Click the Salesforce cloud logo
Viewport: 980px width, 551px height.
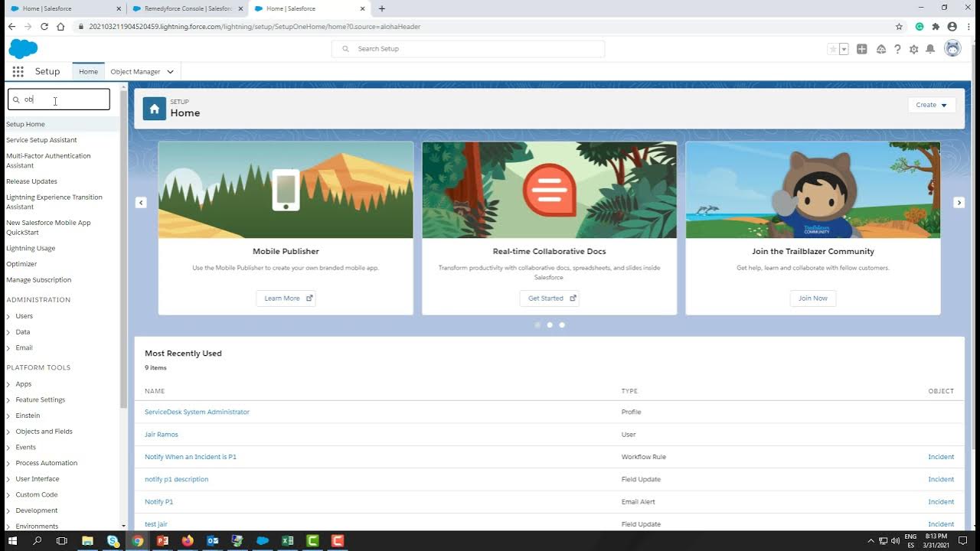pyautogui.click(x=23, y=49)
